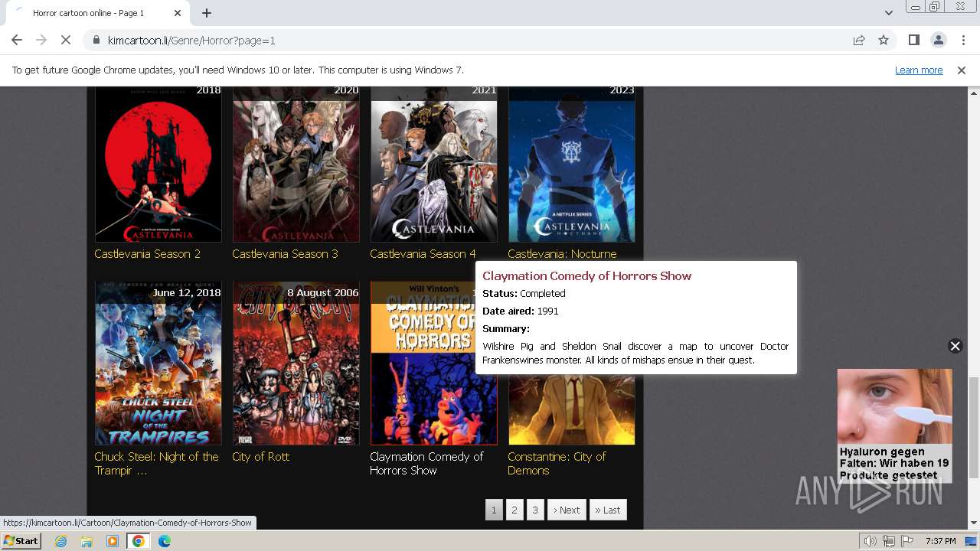Viewport: 980px width, 551px height.
Task: Go back to the previous page
Action: coord(17,40)
